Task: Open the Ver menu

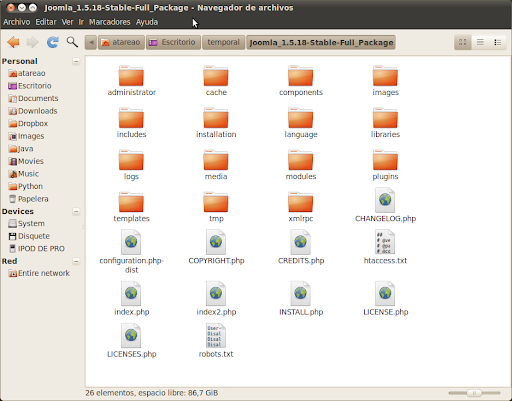Action: tap(67, 22)
